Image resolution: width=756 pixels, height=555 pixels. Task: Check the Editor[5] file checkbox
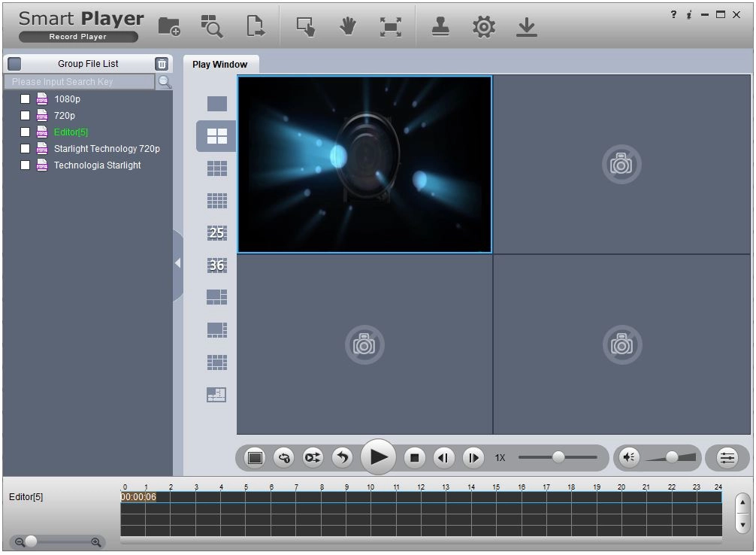coord(25,132)
